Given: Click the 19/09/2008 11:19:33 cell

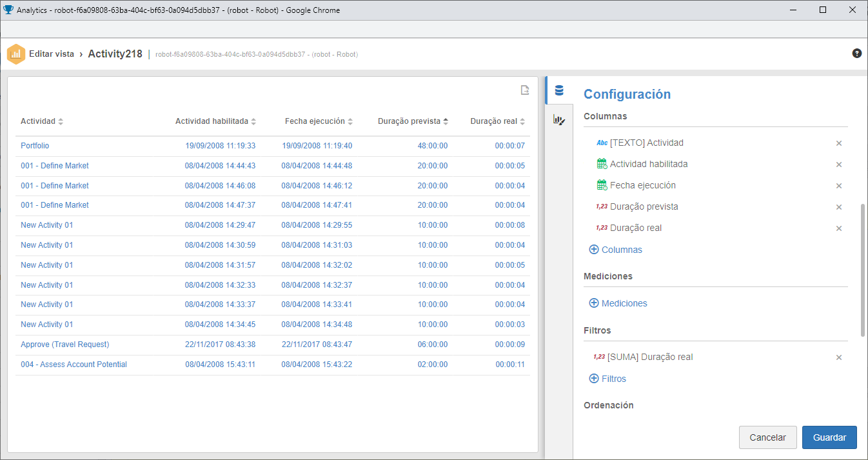Looking at the screenshot, I should [221, 146].
